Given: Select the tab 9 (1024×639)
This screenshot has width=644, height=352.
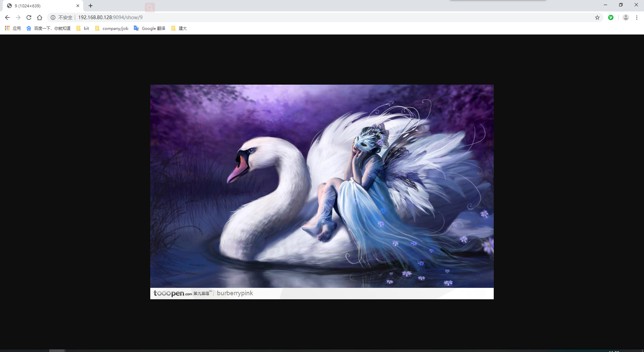Looking at the screenshot, I should pos(43,6).
